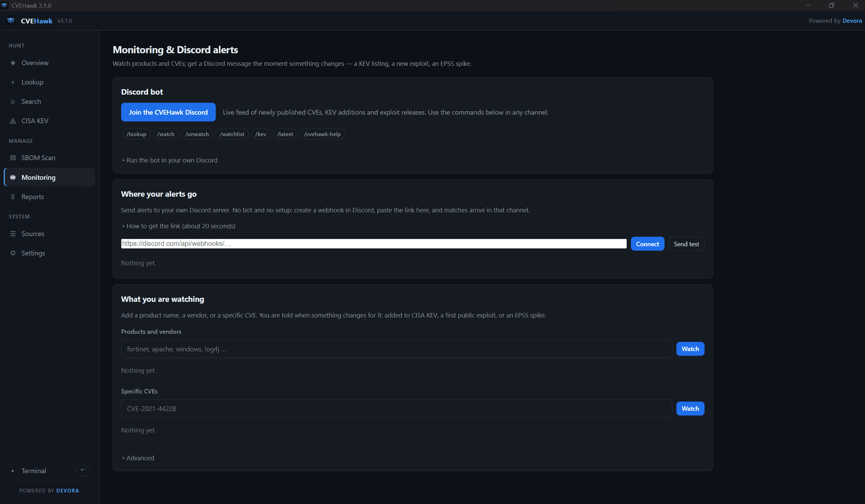The width and height of the screenshot is (865, 504).
Task: Click the SBOM Scan list icon
Action: pyautogui.click(x=13, y=158)
